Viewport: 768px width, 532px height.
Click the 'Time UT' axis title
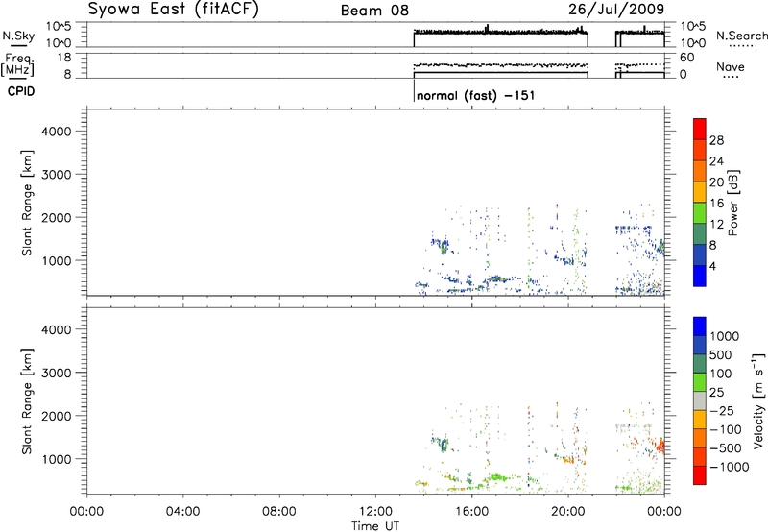(375, 526)
